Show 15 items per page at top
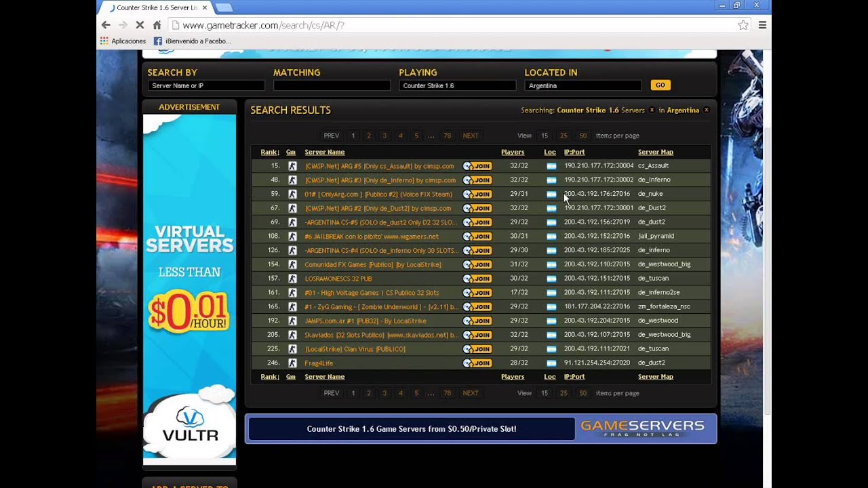 point(545,136)
